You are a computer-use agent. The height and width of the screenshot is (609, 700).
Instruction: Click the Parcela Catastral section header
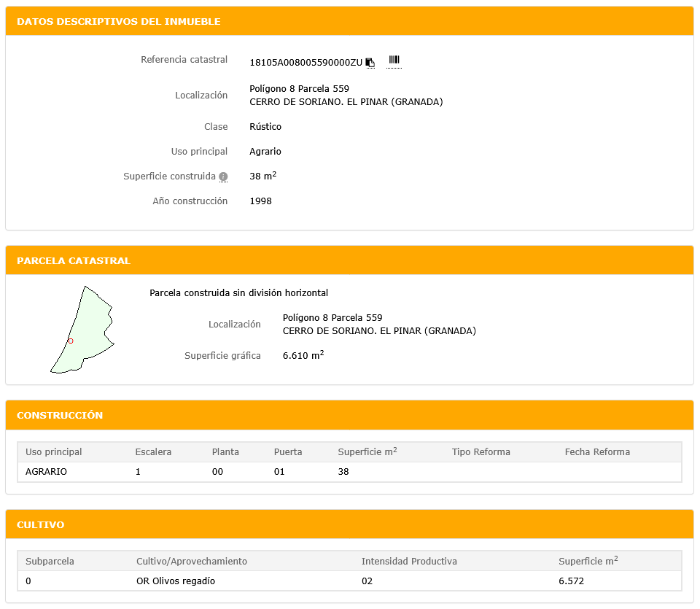(74, 261)
